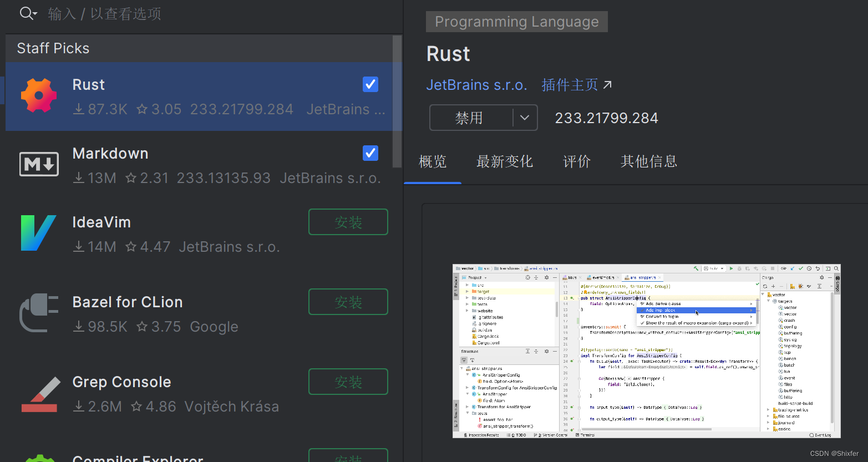Select the Markdown plugin name
This screenshot has width=868, height=462.
[110, 154]
